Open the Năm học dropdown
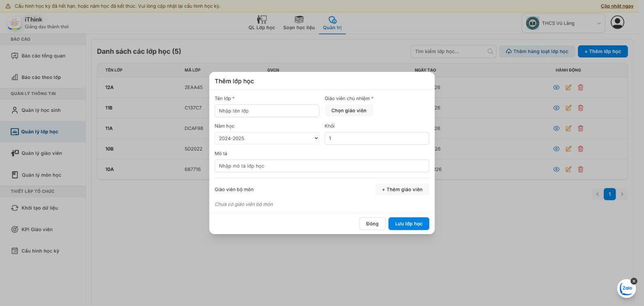The height and width of the screenshot is (306, 644). [267, 138]
